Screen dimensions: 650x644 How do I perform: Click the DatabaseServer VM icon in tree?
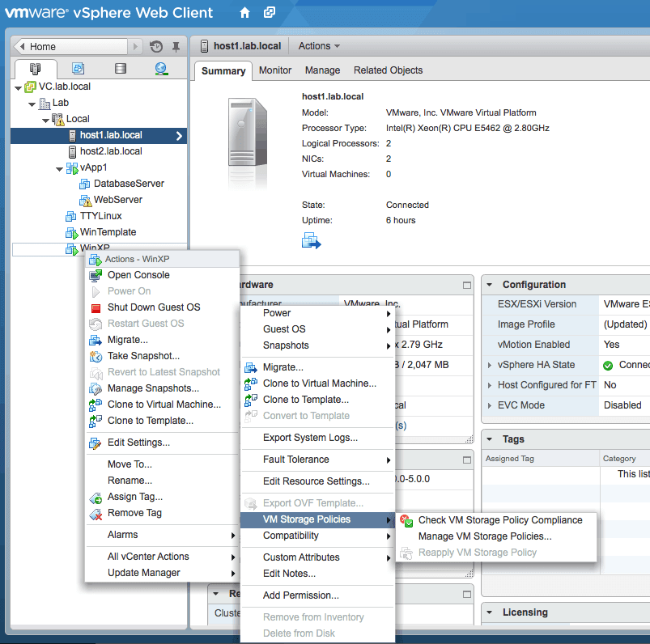(x=84, y=184)
